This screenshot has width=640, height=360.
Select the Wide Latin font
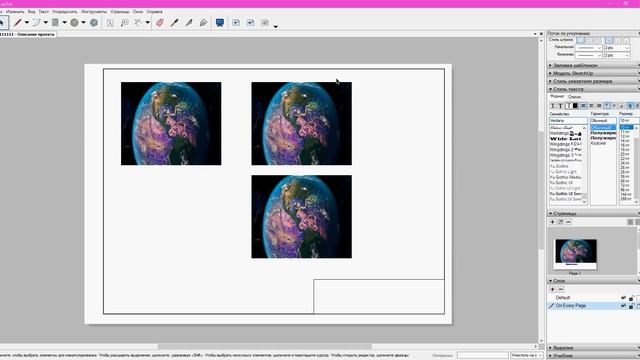coord(565,139)
